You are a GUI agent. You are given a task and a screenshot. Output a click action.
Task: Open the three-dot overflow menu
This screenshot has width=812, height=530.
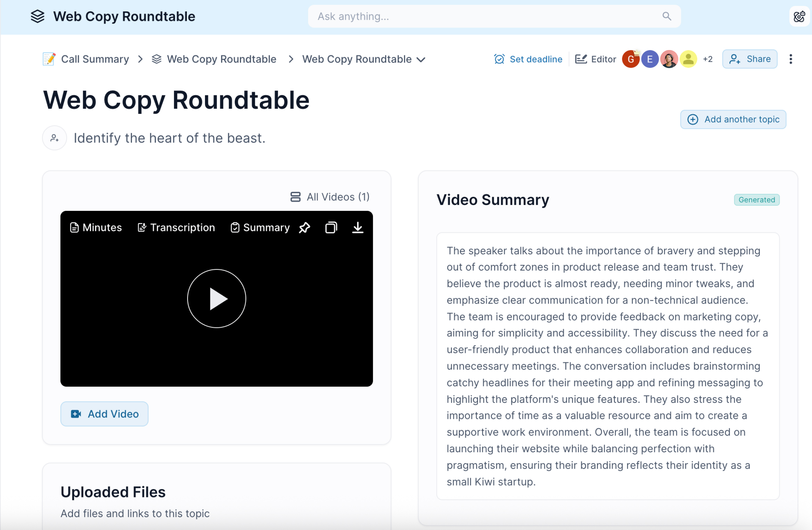(x=790, y=59)
